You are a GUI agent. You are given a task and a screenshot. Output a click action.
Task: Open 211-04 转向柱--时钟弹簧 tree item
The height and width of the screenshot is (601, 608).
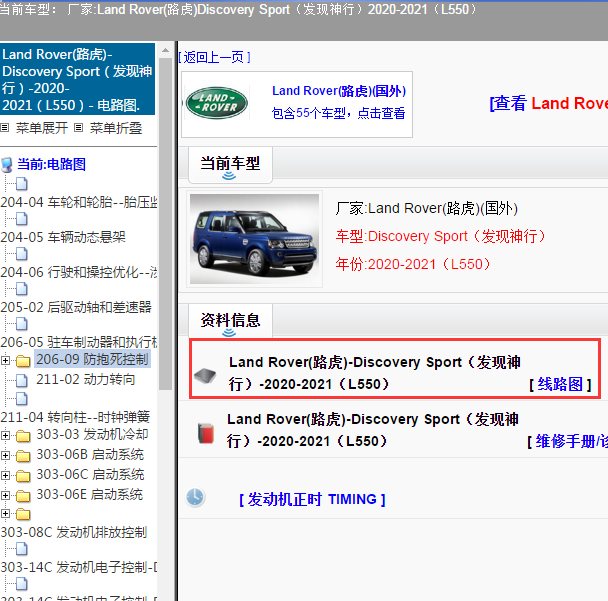pos(75,417)
